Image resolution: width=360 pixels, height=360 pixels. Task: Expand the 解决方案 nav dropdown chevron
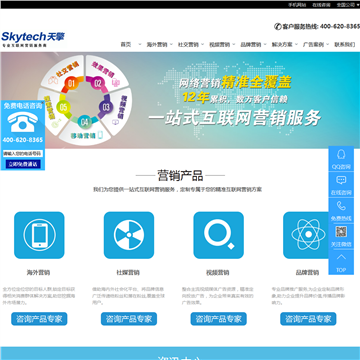(296, 44)
